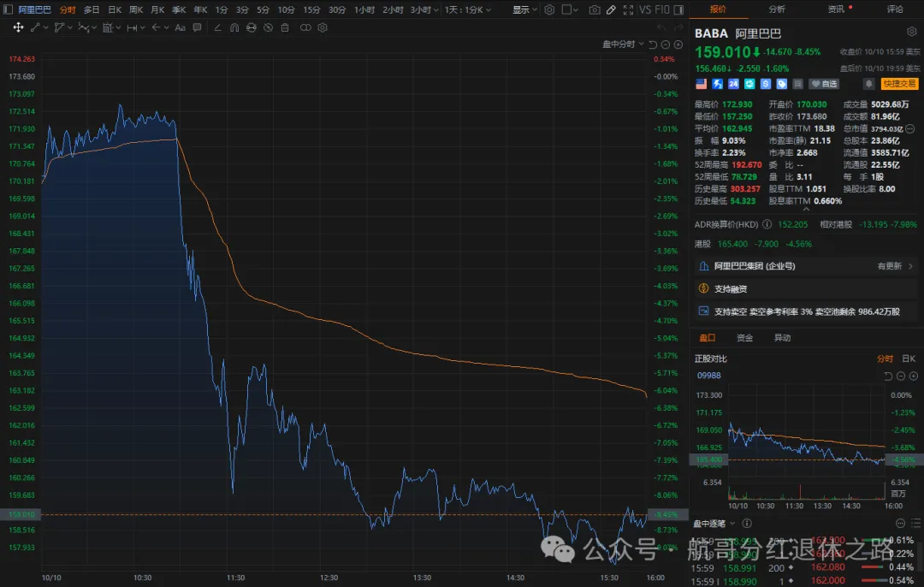Image resolution: width=924 pixels, height=587 pixels.
Task: Select the text annotation Aa tool
Action: click(x=181, y=27)
